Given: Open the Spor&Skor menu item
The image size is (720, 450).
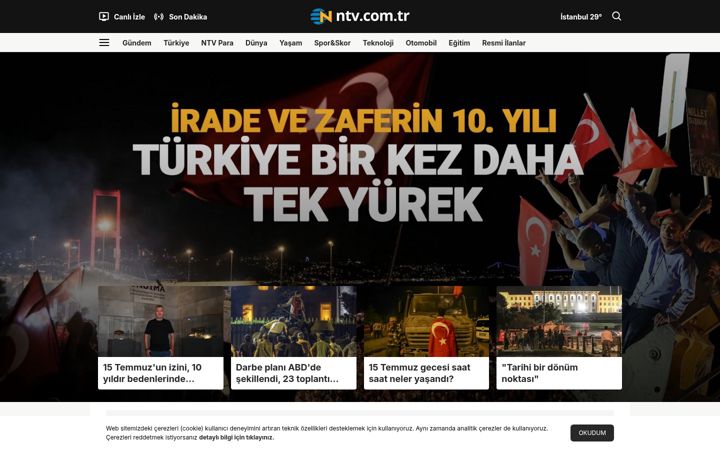Looking at the screenshot, I should (x=332, y=43).
